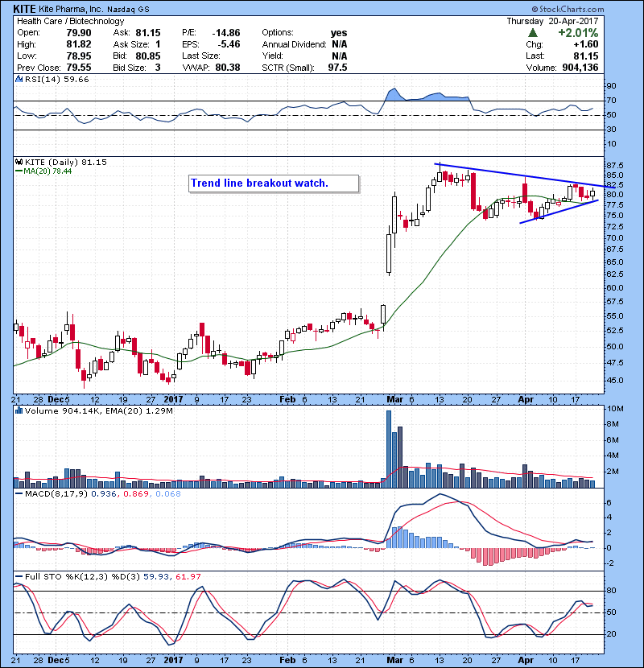644x668 pixels.
Task: Click the VWAP value 80.38
Action: (x=228, y=68)
